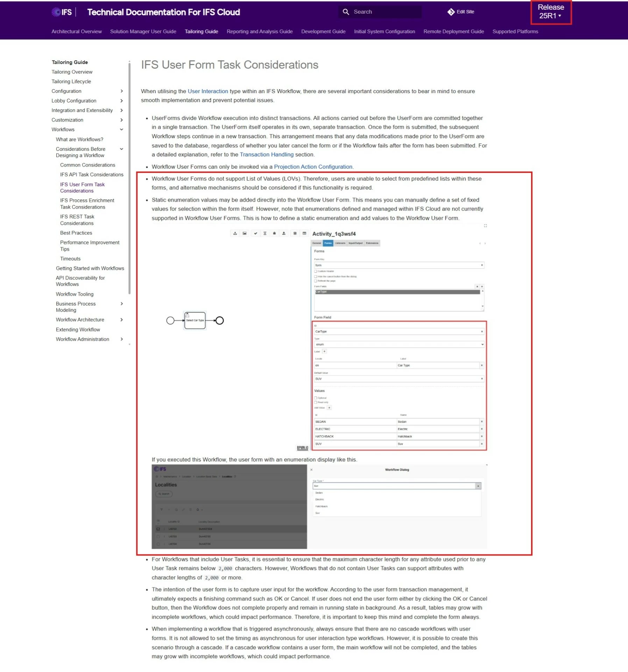
Task: Select the Tailoring Guide top menu item
Action: coord(202,31)
